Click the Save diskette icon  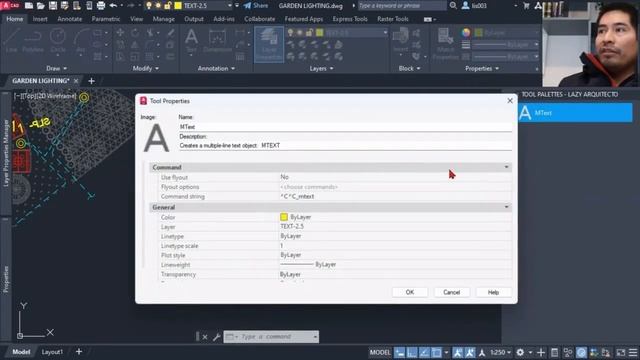coord(53,5)
